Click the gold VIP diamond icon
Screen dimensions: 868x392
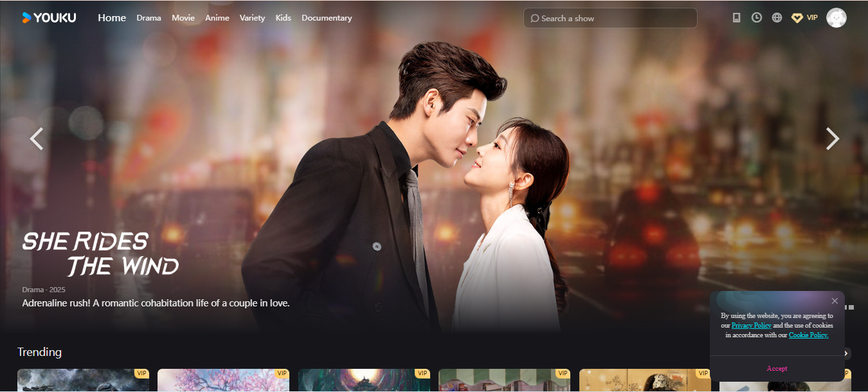(x=797, y=18)
